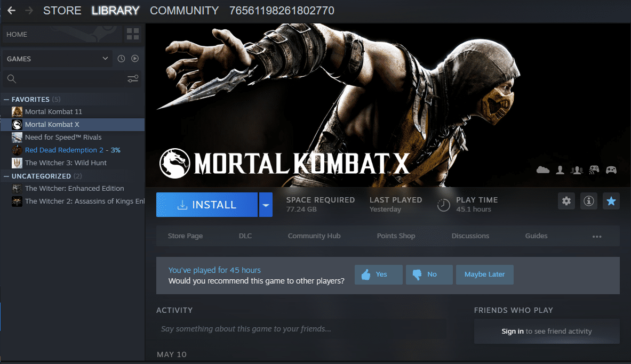
Task: Open the Store Page tab
Action: pos(185,236)
